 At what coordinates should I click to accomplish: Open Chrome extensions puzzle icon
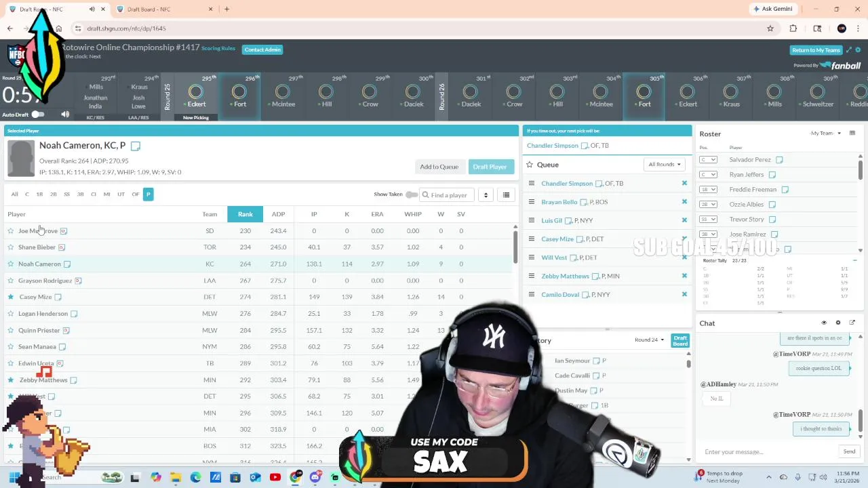tap(793, 28)
